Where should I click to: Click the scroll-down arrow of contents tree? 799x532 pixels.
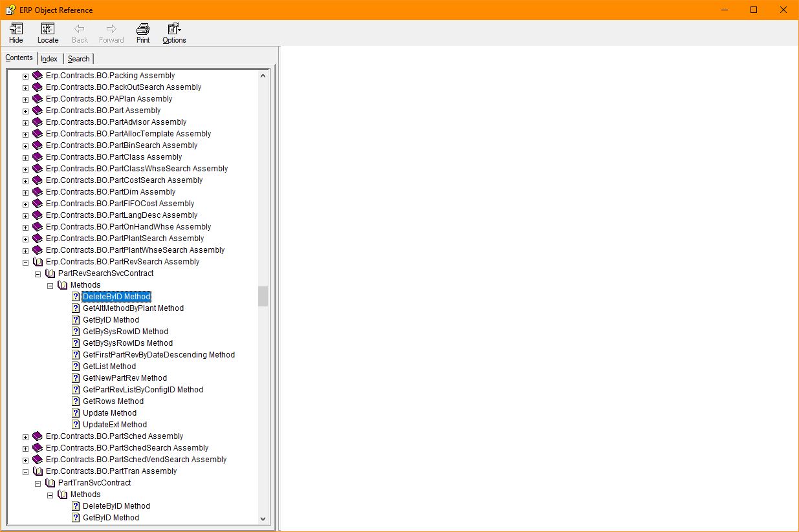263,518
